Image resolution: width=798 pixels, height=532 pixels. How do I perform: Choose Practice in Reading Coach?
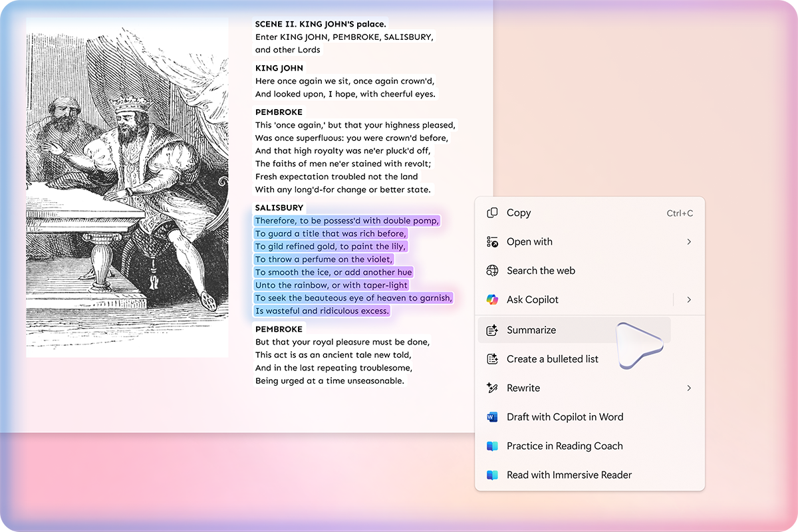[565, 446]
